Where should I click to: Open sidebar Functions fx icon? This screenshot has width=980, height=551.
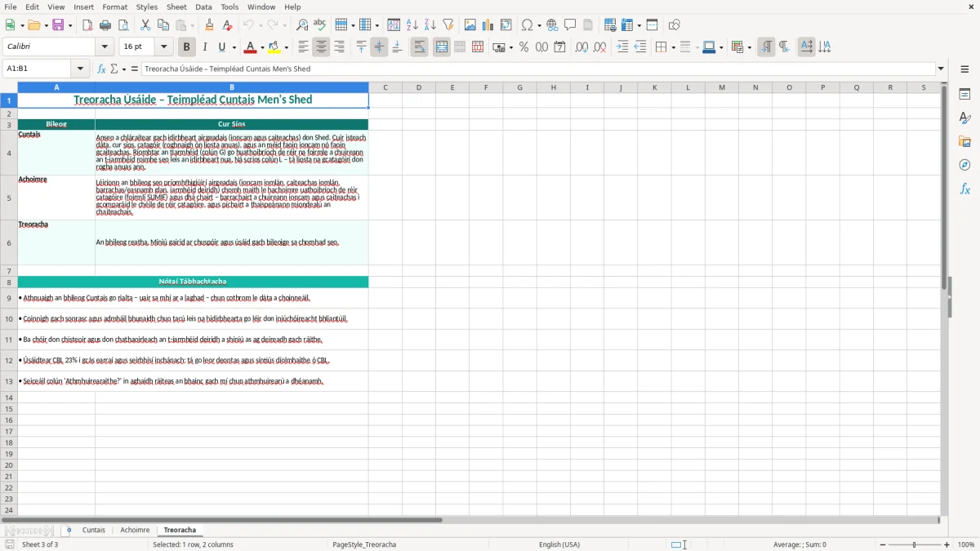(964, 189)
